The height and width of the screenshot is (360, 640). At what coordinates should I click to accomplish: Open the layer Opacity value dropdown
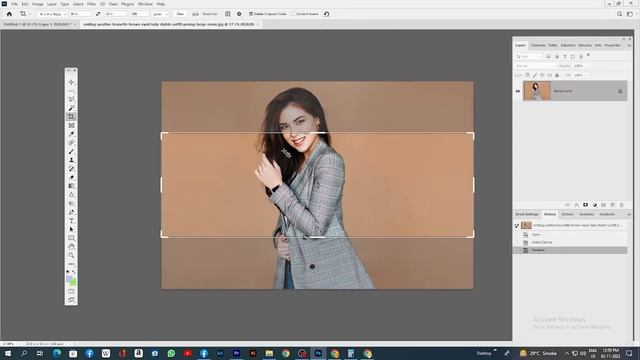click(x=580, y=66)
